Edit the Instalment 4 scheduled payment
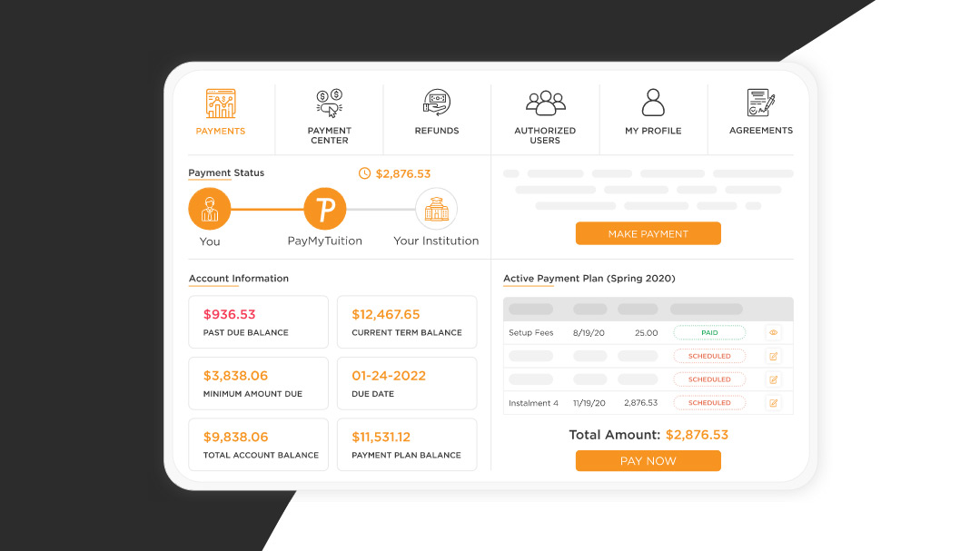 point(774,402)
